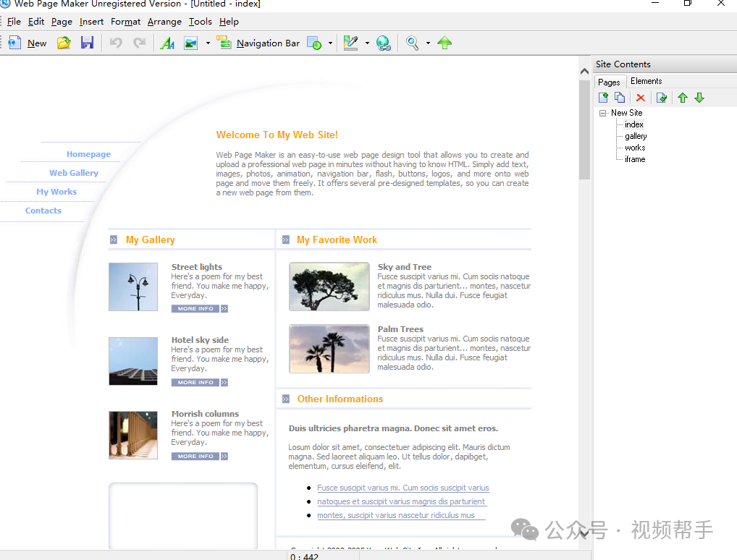
Task: Duplicate the page in Site Contents
Action: [620, 98]
